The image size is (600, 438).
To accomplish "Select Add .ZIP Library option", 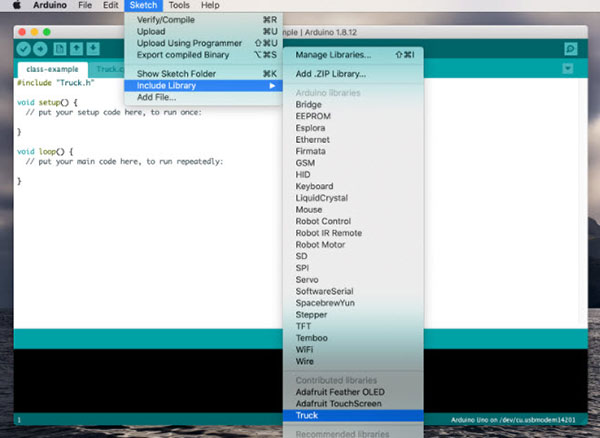I will click(x=330, y=74).
